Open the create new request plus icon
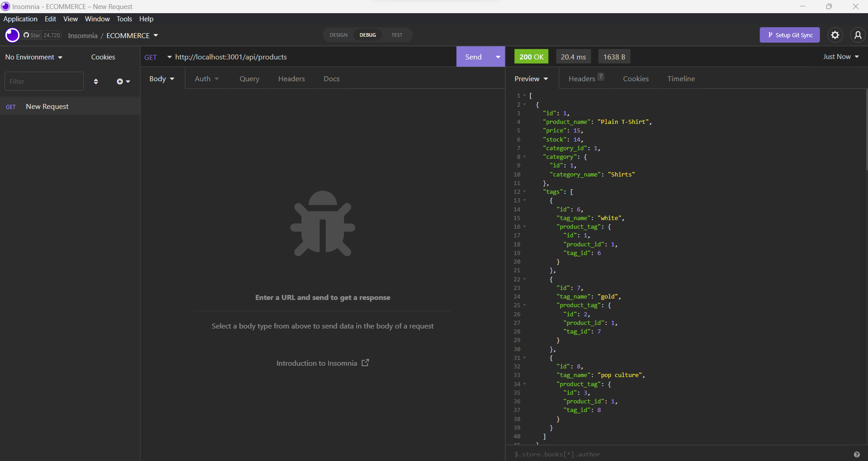 (120, 81)
